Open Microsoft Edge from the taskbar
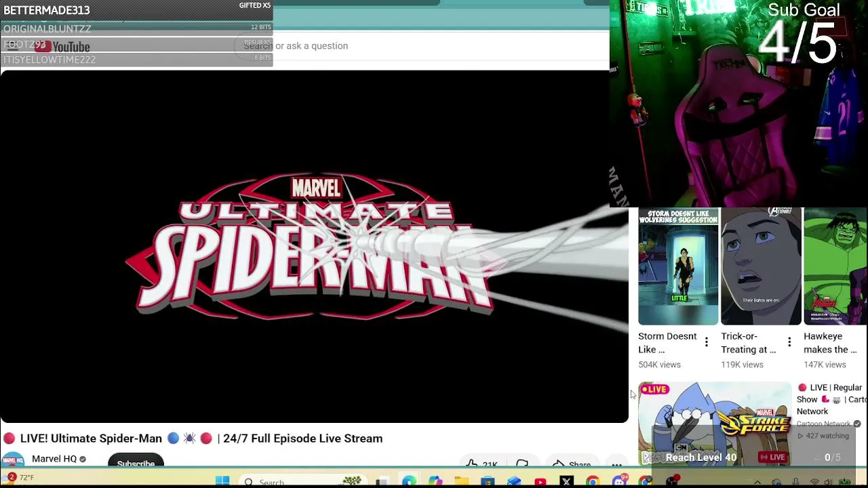This screenshot has width=868, height=488. (x=409, y=481)
